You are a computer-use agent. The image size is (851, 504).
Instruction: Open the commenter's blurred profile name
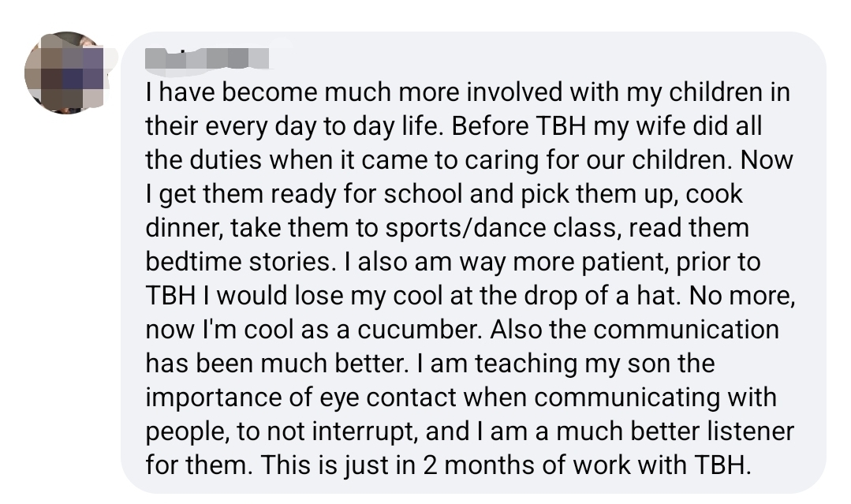pos(207,58)
